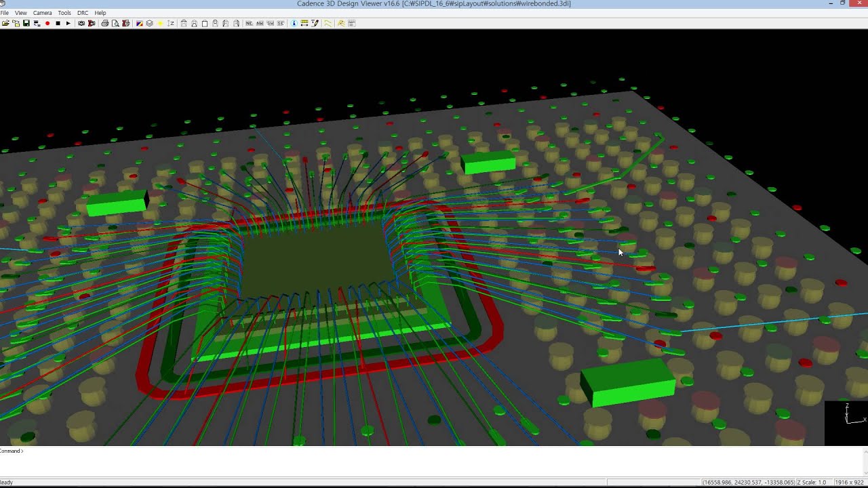868x488 pixels.
Task: Click the red camera icon
Action: [x=92, y=23]
